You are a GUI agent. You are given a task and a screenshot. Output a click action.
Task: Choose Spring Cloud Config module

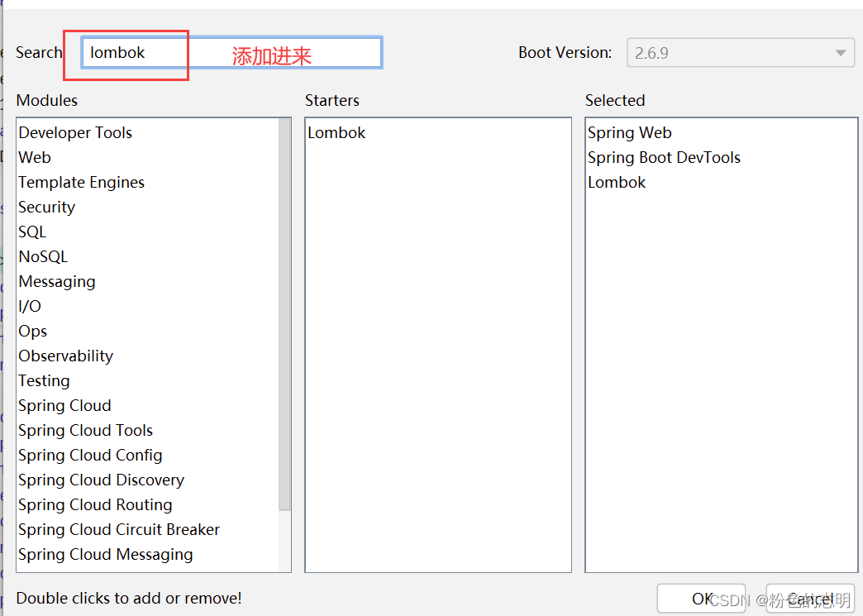pos(90,456)
